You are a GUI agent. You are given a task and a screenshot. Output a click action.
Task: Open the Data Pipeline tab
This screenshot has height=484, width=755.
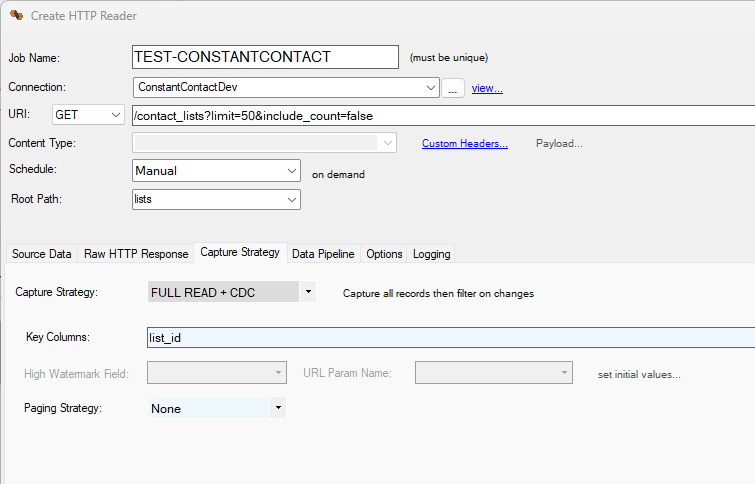[323, 254]
